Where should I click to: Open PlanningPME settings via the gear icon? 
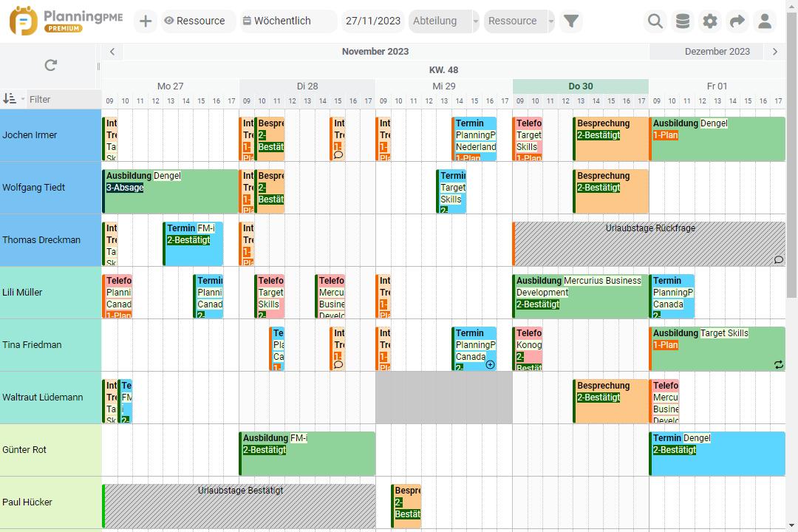point(710,21)
